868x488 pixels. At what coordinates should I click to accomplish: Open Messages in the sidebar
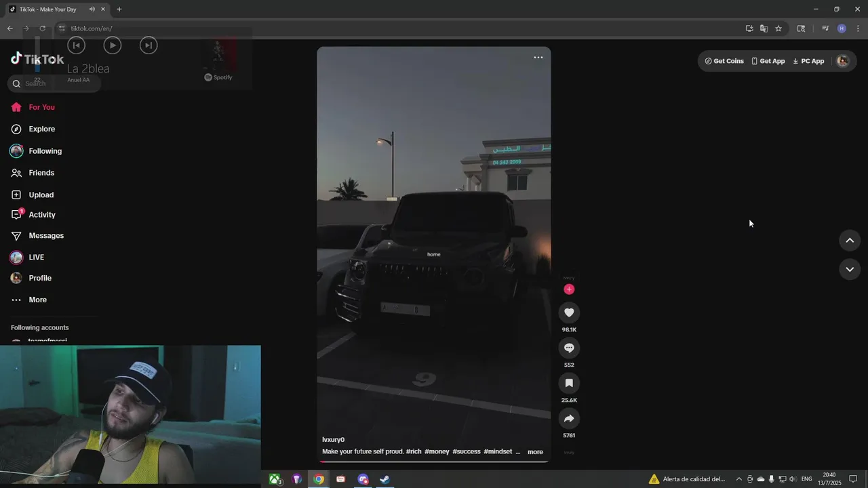(37, 236)
